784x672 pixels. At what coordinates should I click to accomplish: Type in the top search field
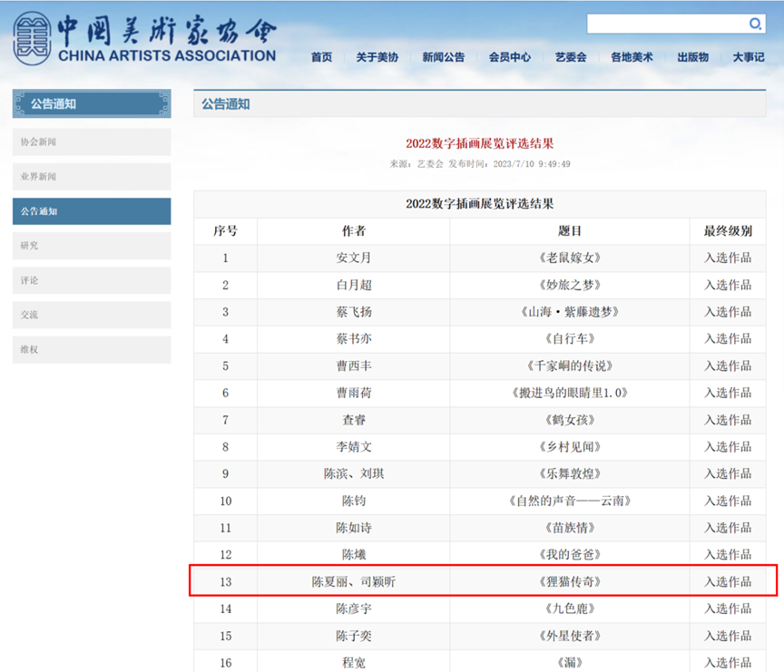[667, 24]
